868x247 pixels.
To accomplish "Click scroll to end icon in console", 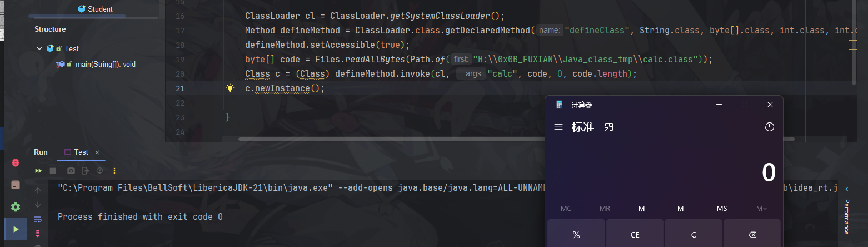I will click(x=38, y=234).
